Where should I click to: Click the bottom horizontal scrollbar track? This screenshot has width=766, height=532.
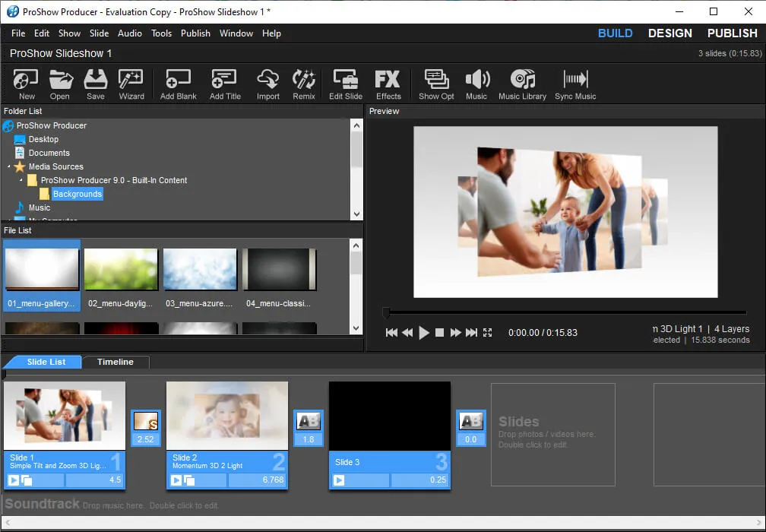tap(382, 523)
